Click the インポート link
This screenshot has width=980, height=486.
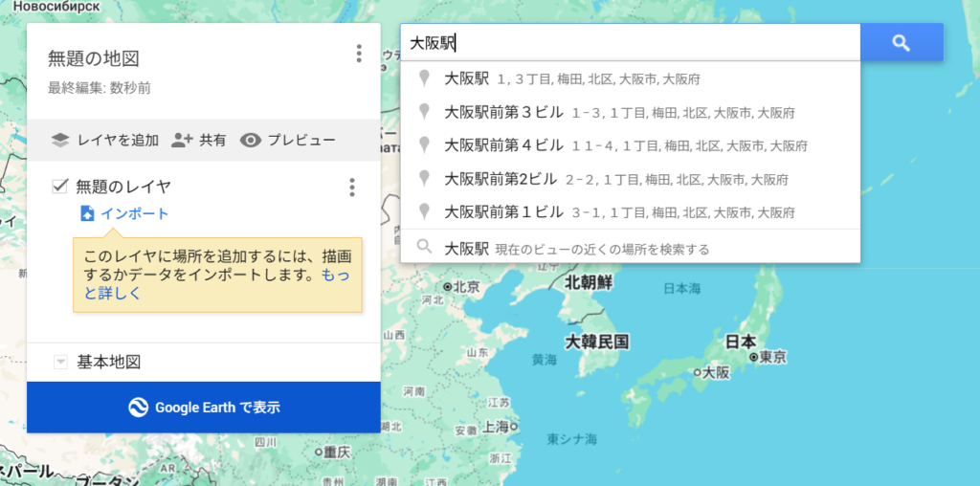pos(135,213)
